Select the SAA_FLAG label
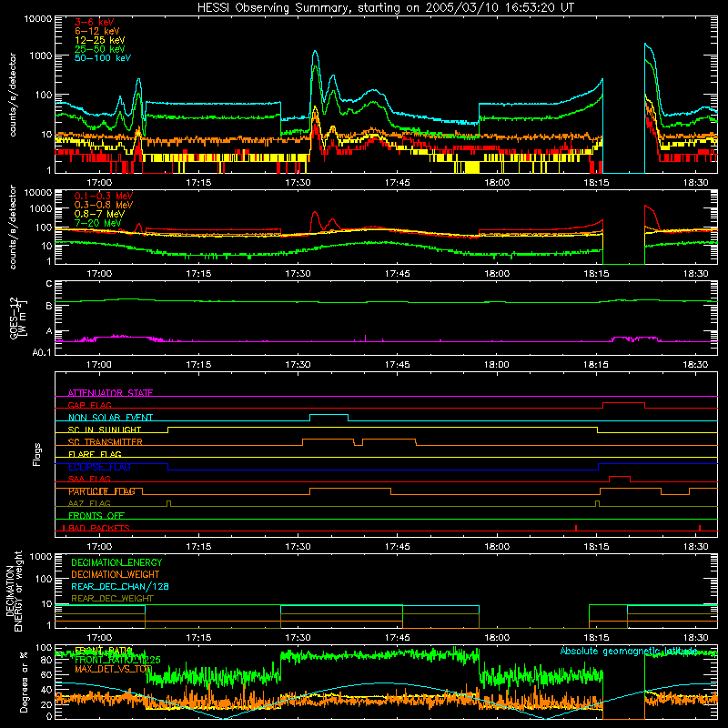Image resolution: width=728 pixels, height=728 pixels. [x=89, y=479]
